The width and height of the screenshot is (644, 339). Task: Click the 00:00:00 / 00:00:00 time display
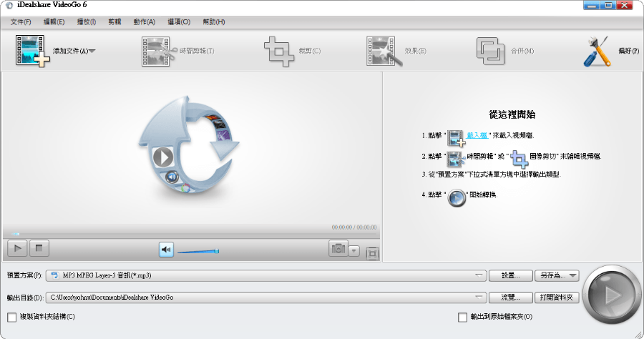click(354, 227)
